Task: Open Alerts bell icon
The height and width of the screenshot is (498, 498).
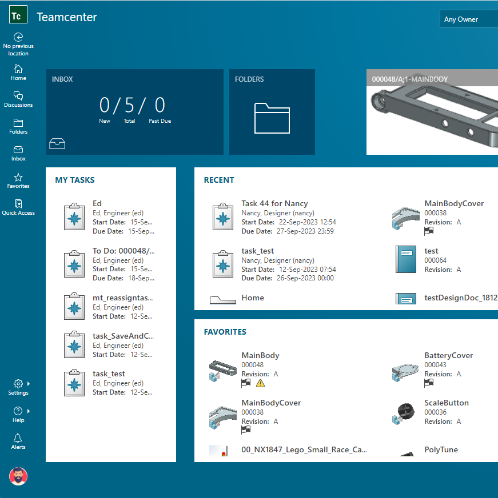Action: [x=18, y=441]
